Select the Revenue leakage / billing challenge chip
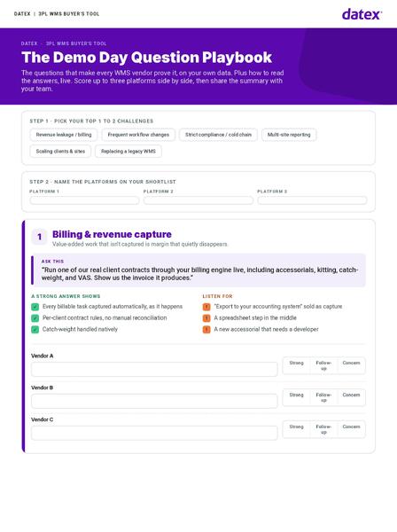This screenshot has height=532, width=397. (x=64, y=135)
